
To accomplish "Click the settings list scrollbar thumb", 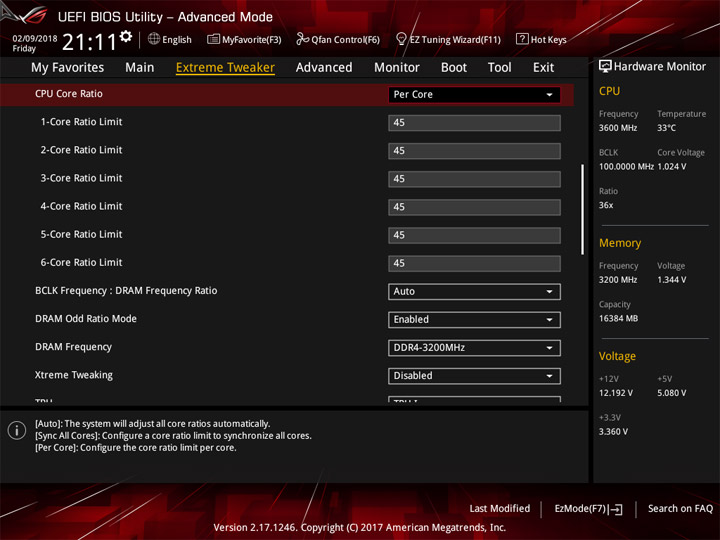I will (x=582, y=209).
